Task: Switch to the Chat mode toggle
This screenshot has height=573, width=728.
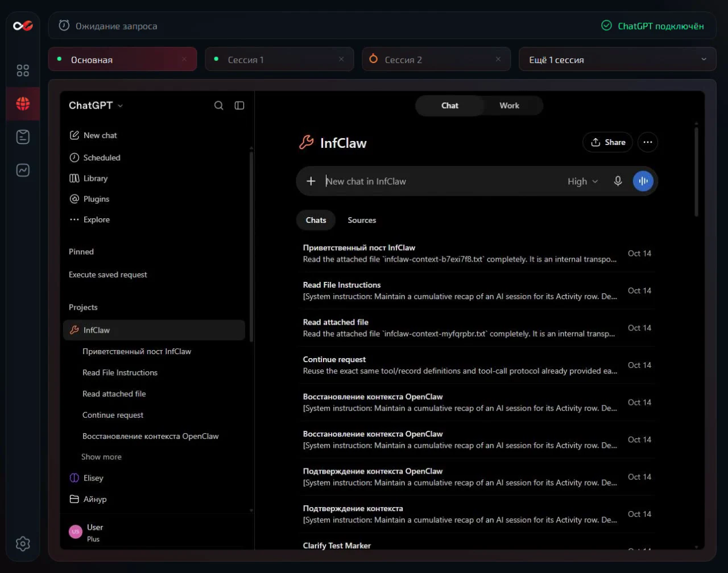Action: 450,106
